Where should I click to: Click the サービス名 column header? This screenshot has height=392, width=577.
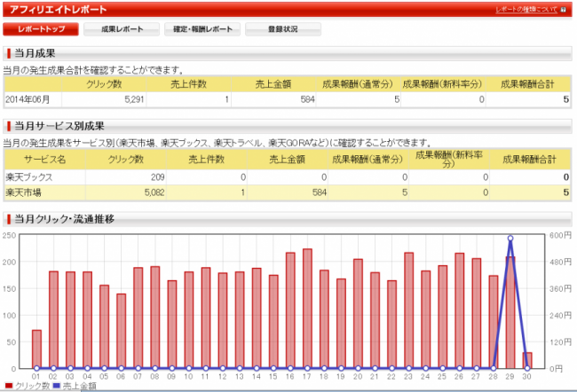(x=45, y=160)
